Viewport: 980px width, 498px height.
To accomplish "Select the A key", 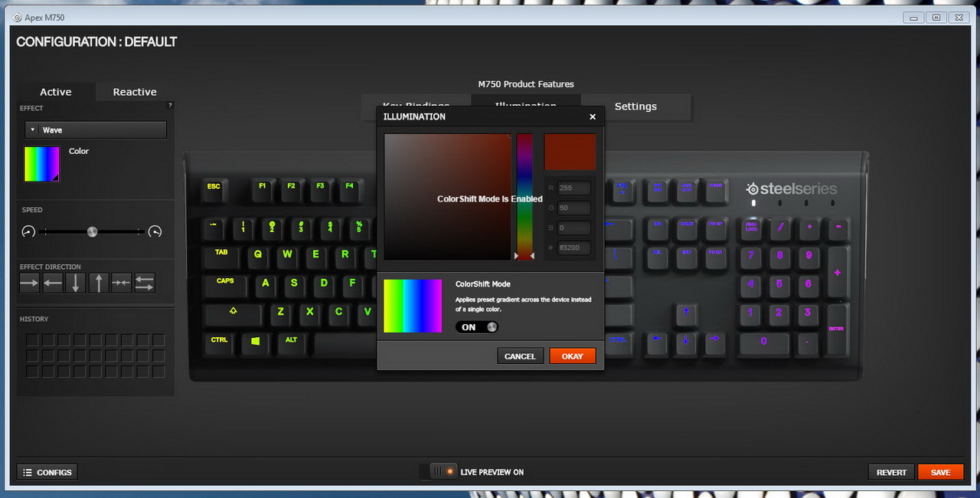I will 266,284.
